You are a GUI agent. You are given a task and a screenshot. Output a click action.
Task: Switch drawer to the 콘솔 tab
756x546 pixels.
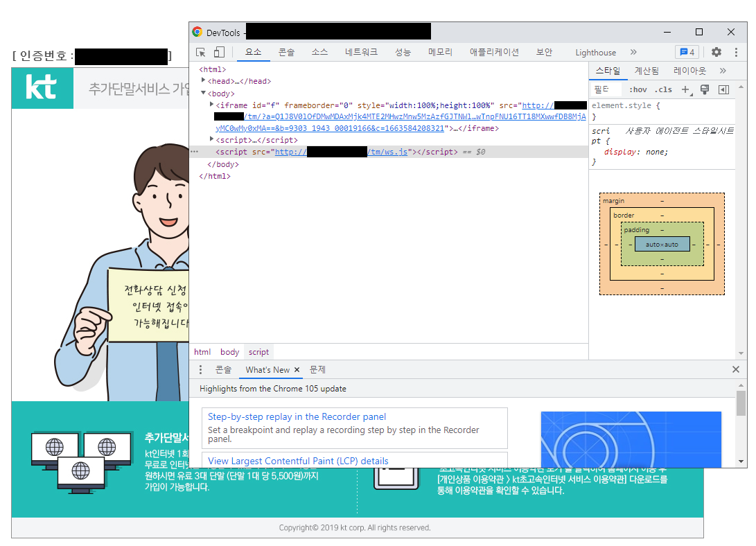[223, 369]
